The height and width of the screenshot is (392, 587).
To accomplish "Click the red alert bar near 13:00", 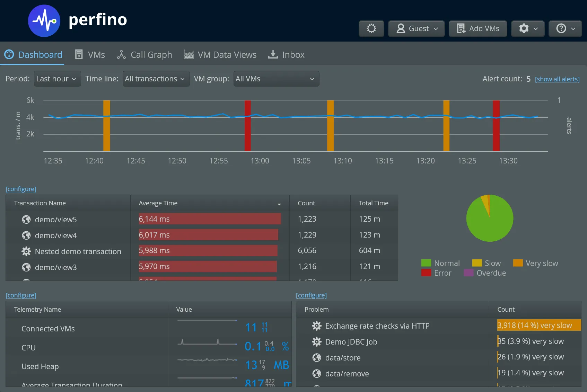I will 247,125.
